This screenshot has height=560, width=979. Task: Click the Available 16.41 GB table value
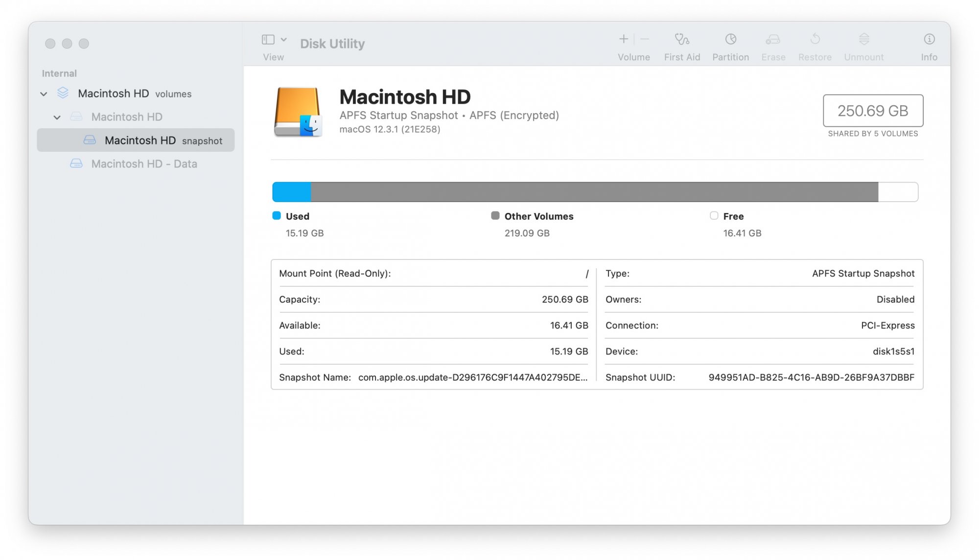(x=569, y=326)
